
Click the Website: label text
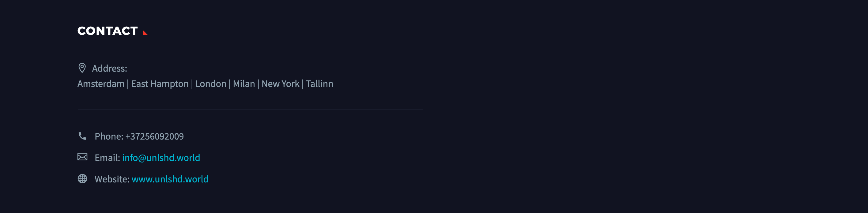[x=112, y=179]
